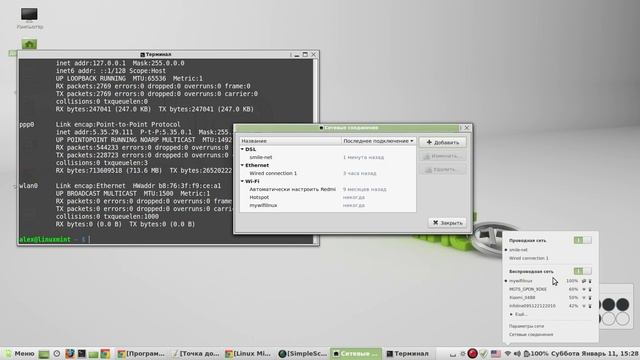
Task: Sort by Последнее подключение column header
Action: (378, 141)
